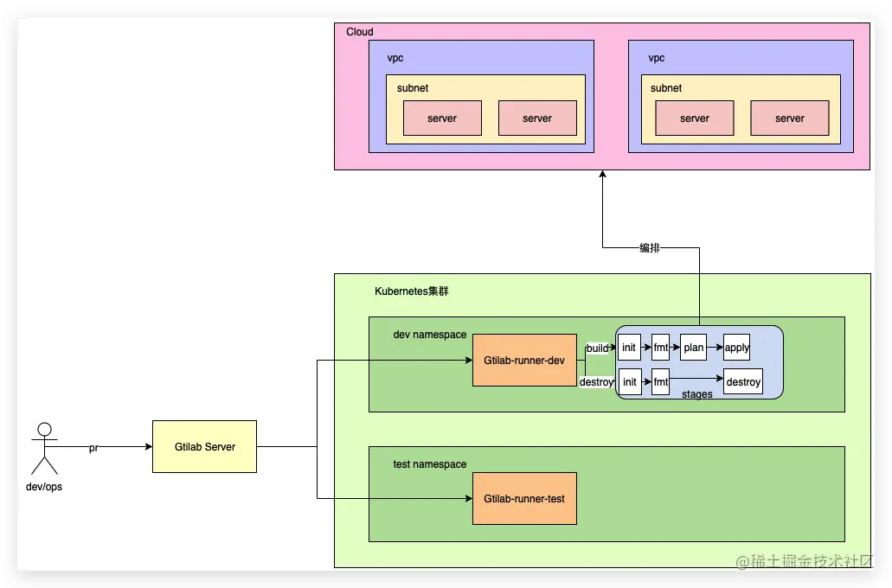
Task: Click the 'Kubernetes集群' label
Action: pos(411,291)
